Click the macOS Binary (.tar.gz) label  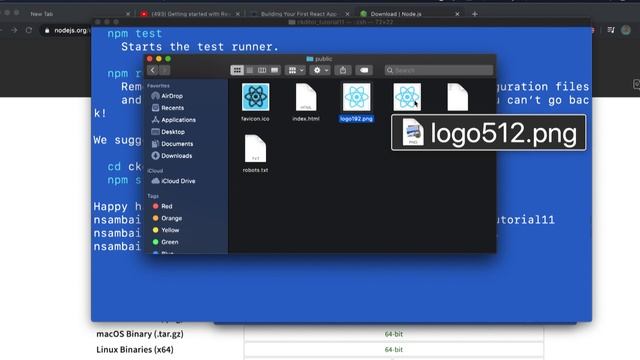pos(140,334)
